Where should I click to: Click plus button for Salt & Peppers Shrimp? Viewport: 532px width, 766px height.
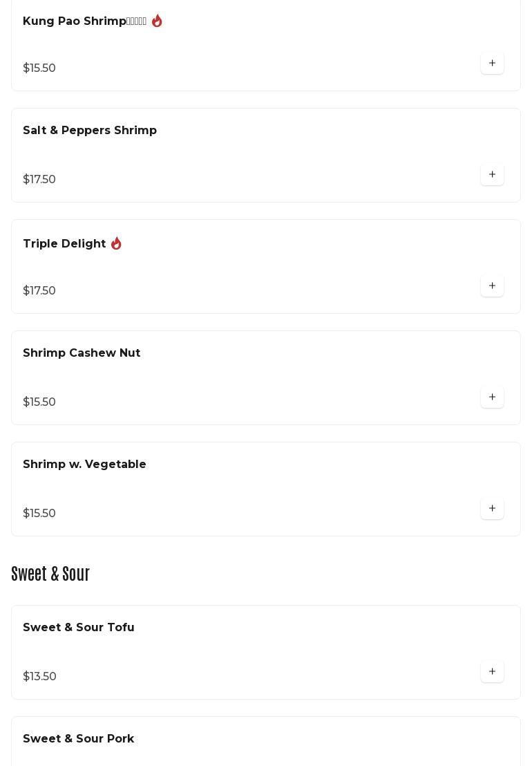tap(492, 175)
